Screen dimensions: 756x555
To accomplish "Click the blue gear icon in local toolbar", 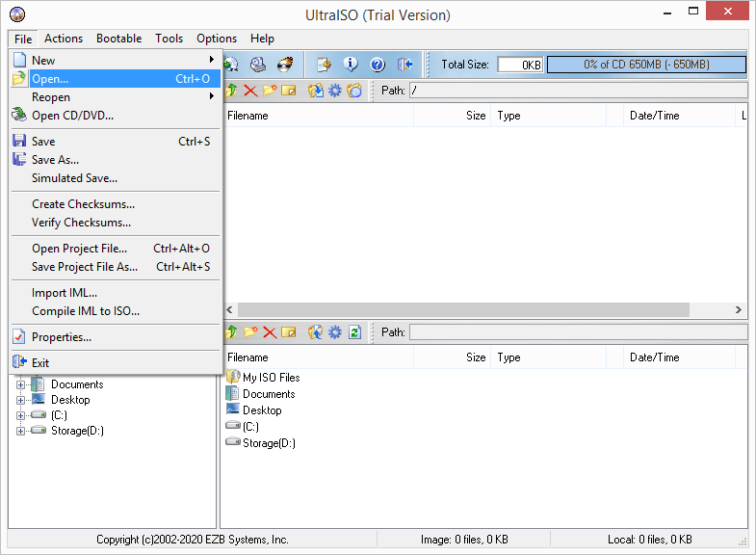I will (x=334, y=332).
